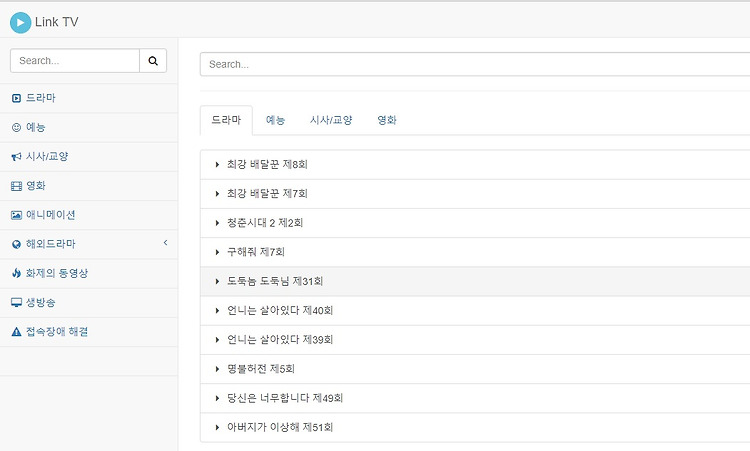Click the picture icon next to 애니메이션

16,215
